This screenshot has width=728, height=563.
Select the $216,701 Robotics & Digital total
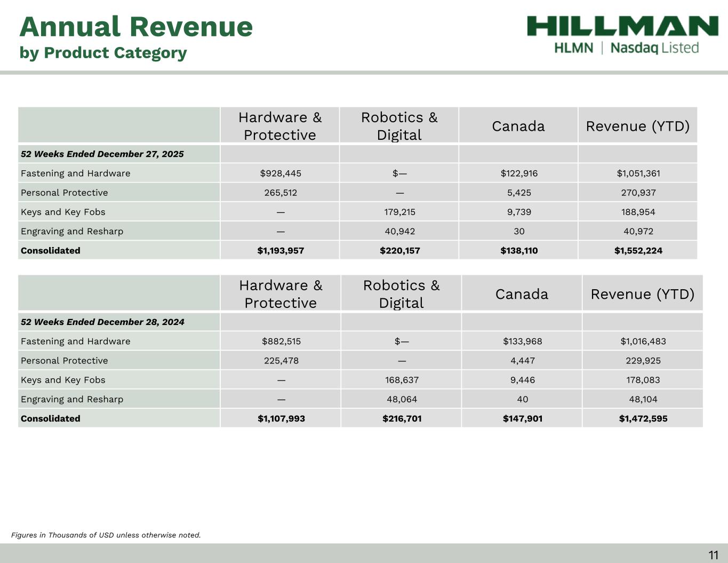(402, 419)
